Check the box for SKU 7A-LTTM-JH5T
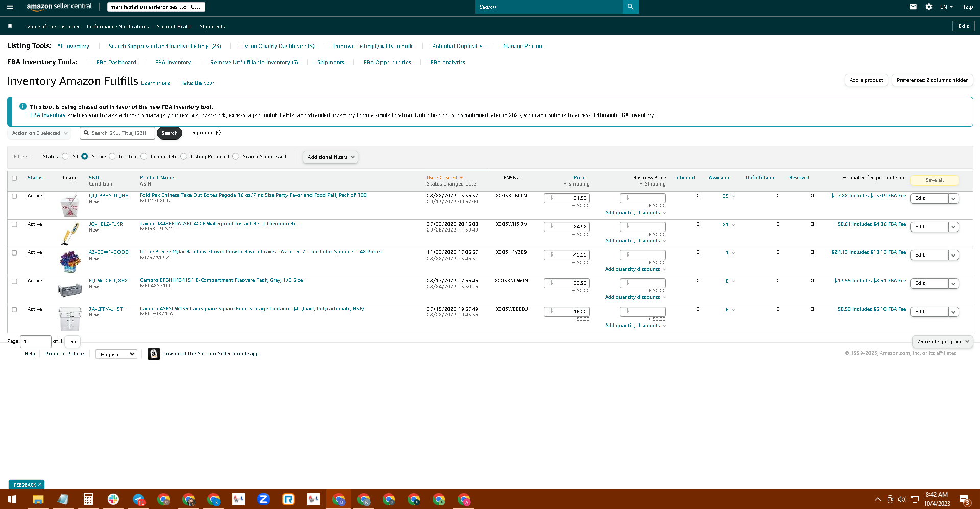The height and width of the screenshot is (509, 980). point(14,310)
